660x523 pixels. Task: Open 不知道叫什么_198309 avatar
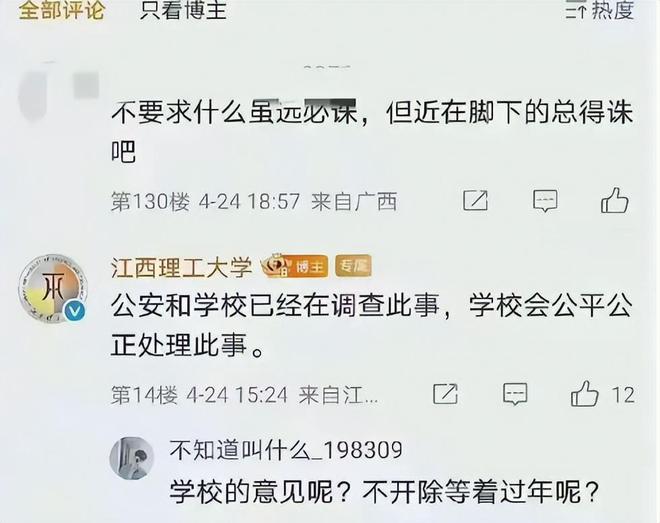tap(132, 458)
